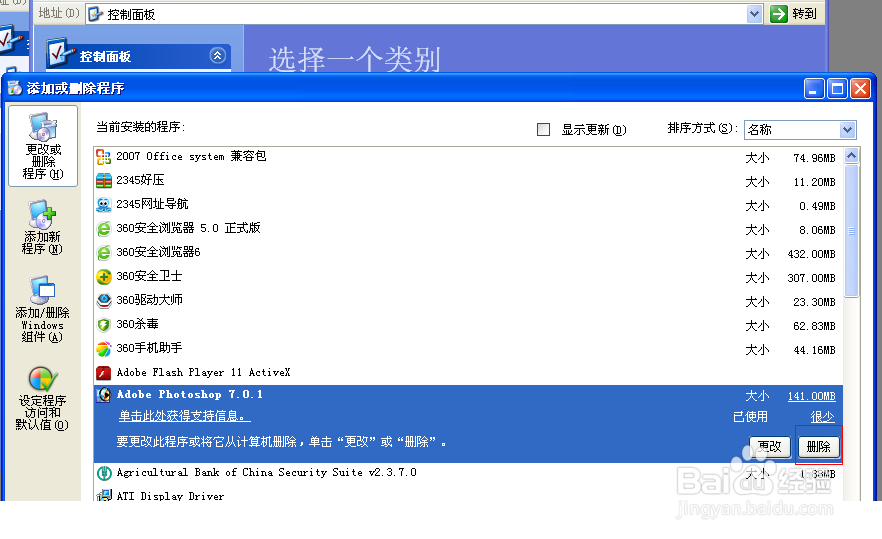Click the 转到 green arrow button
The height and width of the screenshot is (539, 882).
(x=778, y=14)
